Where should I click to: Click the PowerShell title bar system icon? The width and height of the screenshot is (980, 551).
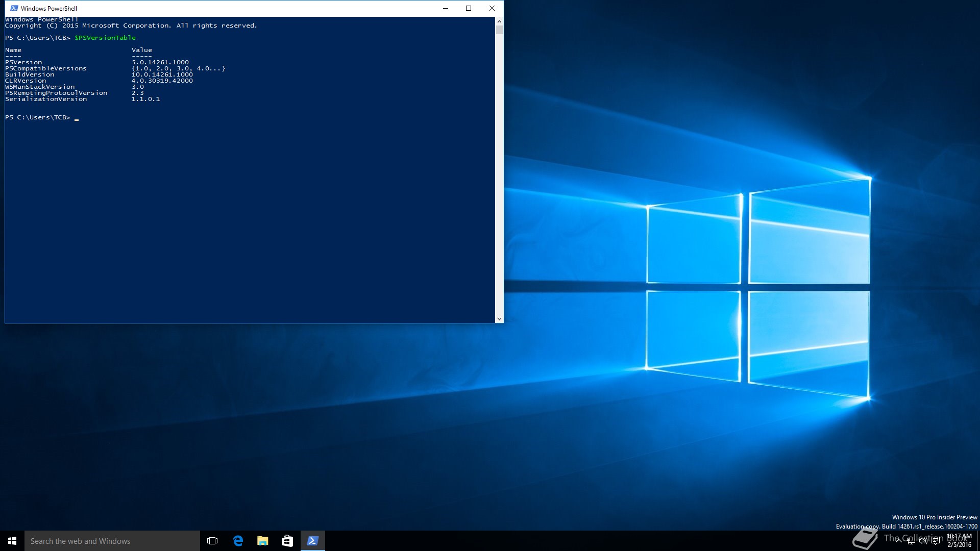coord(14,8)
